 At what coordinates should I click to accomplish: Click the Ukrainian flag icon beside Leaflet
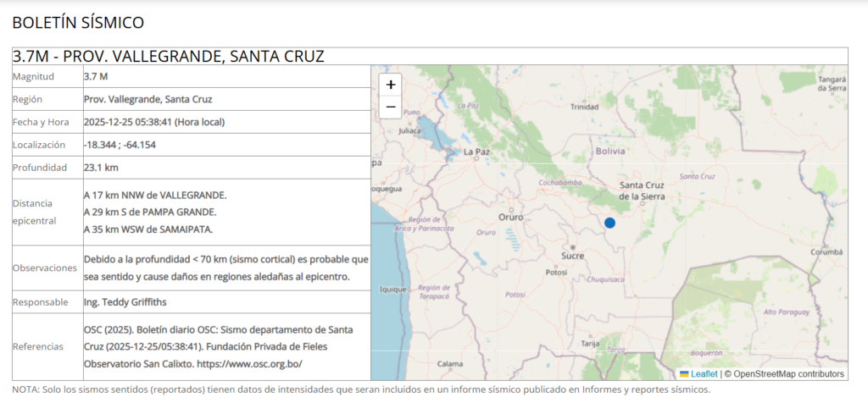coord(684,373)
